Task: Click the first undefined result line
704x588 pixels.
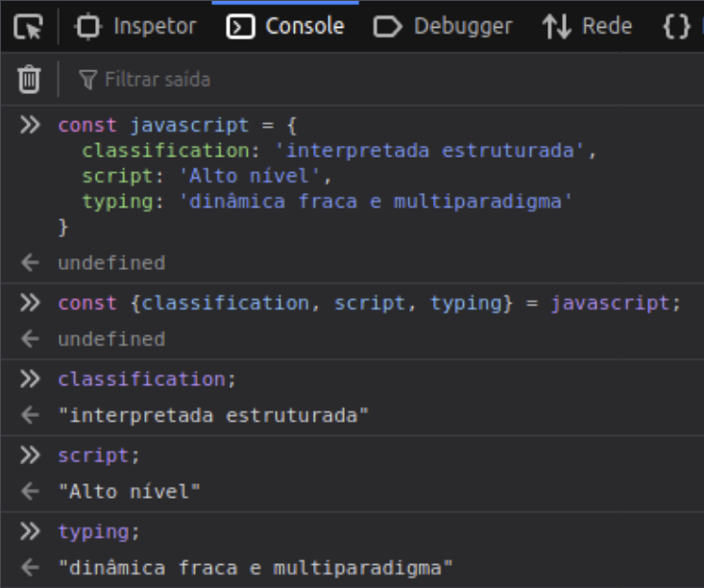Action: [x=111, y=263]
